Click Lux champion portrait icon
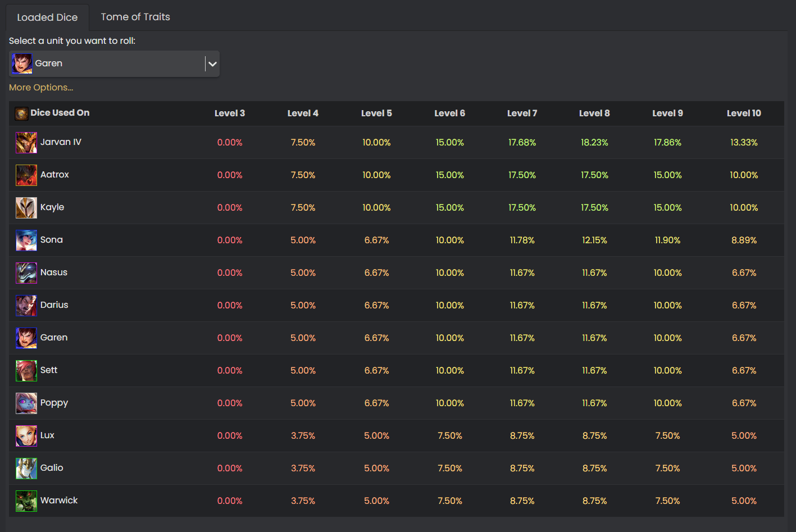The height and width of the screenshot is (532, 796). click(26, 436)
